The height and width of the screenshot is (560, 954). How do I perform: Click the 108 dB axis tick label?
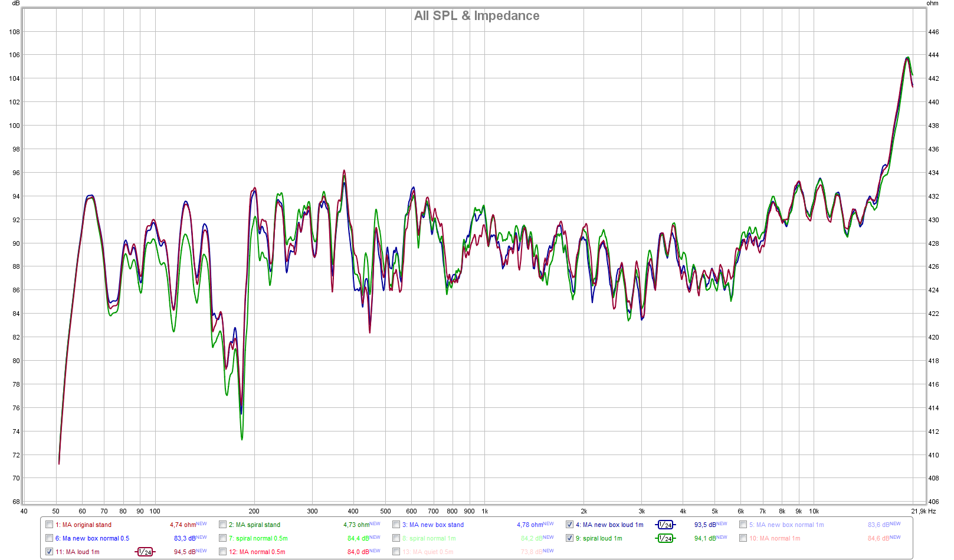click(x=15, y=32)
